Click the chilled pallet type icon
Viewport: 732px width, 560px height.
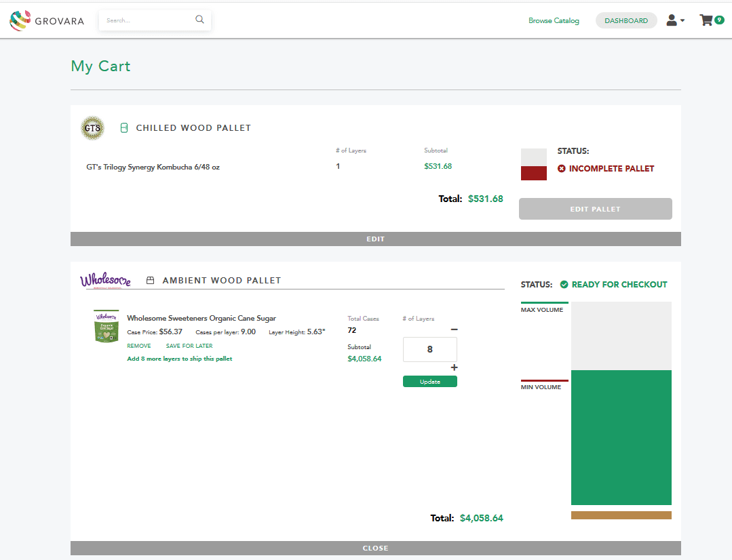tap(124, 128)
